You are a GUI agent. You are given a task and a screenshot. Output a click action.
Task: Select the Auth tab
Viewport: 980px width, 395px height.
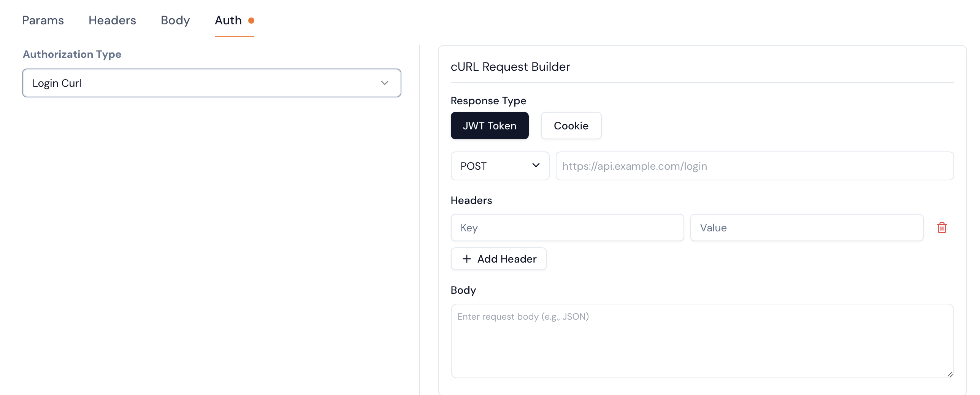[x=228, y=21]
